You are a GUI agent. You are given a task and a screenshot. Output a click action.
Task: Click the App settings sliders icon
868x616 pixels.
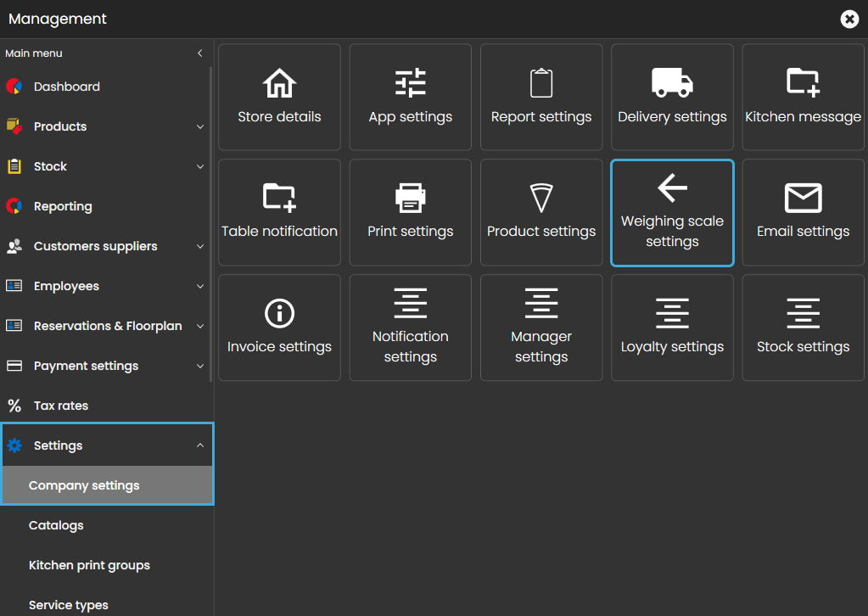click(411, 83)
